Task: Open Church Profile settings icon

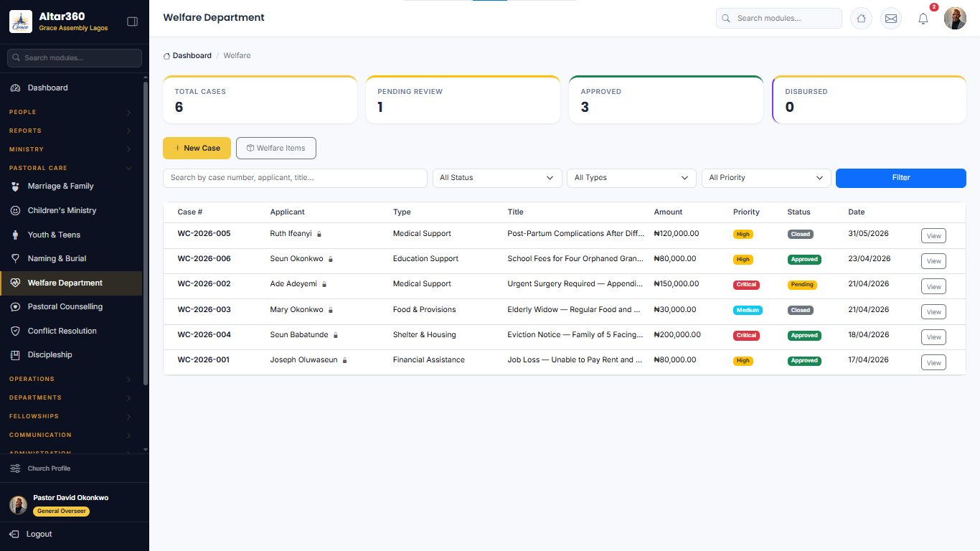Action: pos(15,468)
